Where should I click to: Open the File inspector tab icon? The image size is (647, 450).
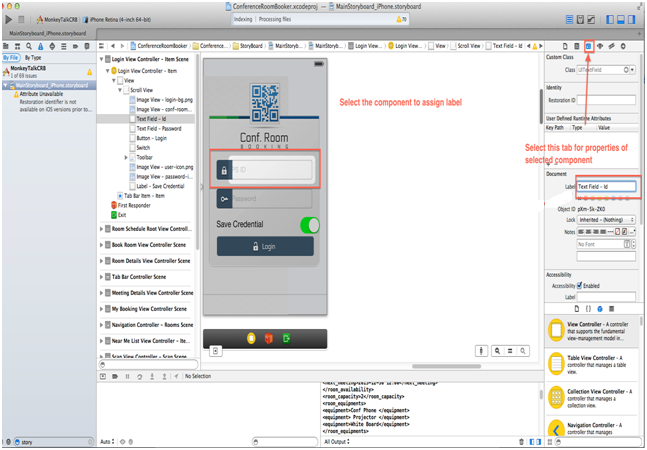[x=565, y=46]
